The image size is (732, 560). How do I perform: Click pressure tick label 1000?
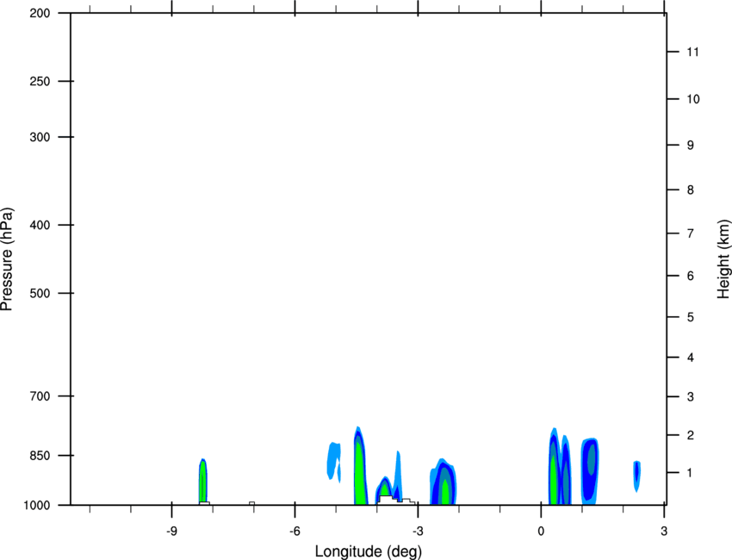coord(37,505)
